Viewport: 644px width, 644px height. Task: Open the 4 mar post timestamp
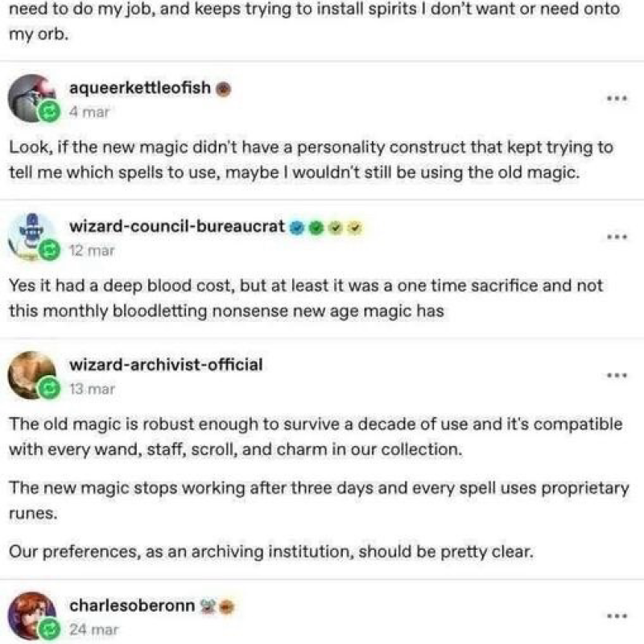pyautogui.click(x=89, y=113)
